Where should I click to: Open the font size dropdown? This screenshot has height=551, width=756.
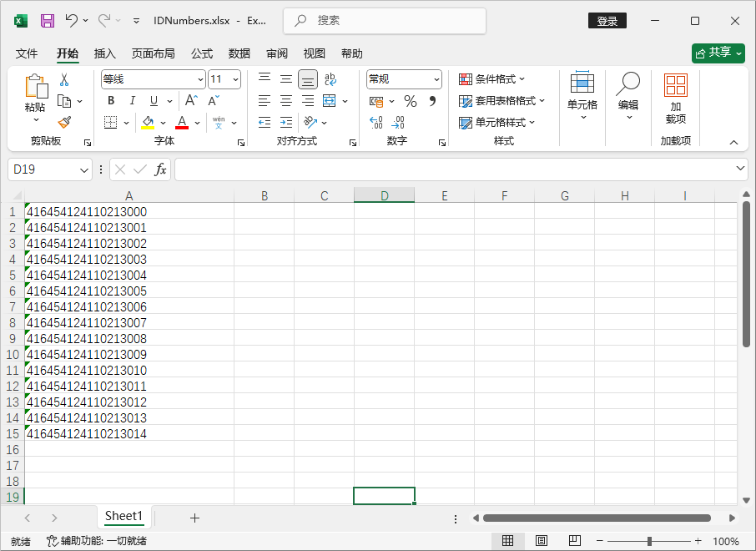coord(234,78)
